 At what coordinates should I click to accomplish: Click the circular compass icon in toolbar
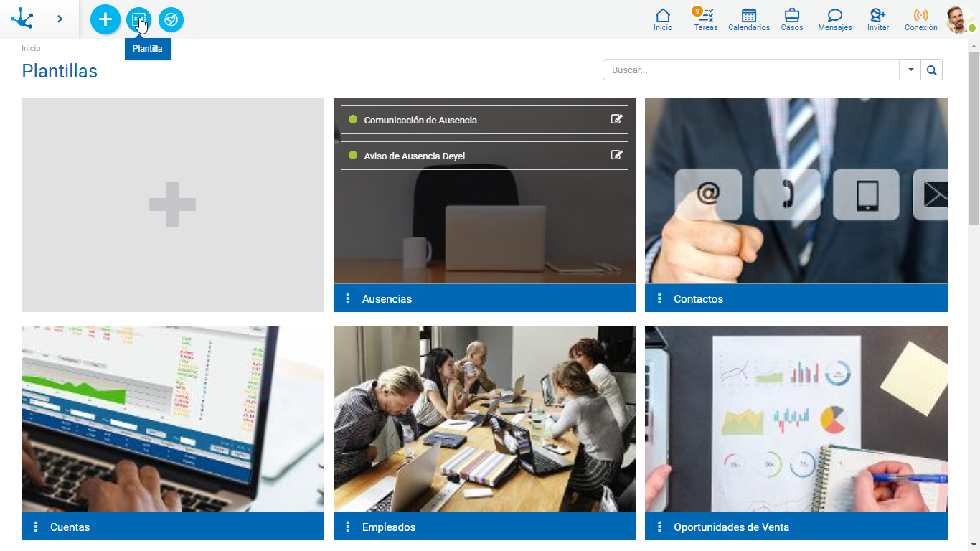[171, 19]
